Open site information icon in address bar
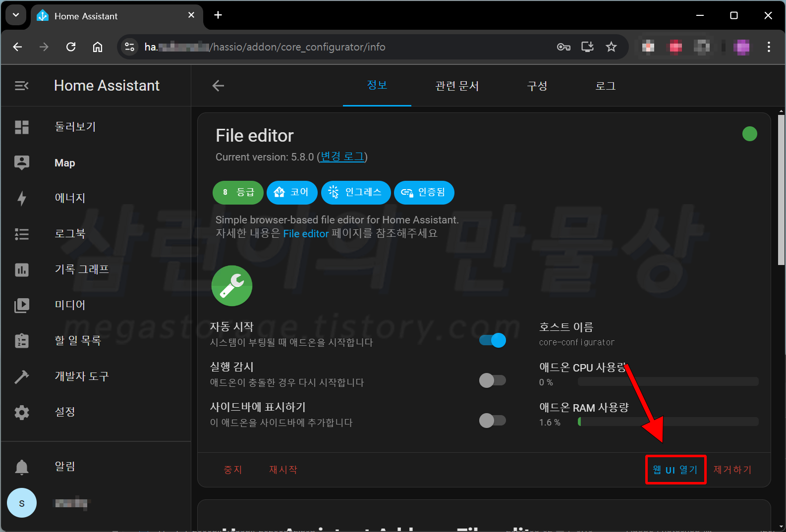This screenshot has height=532, width=786. tap(130, 47)
